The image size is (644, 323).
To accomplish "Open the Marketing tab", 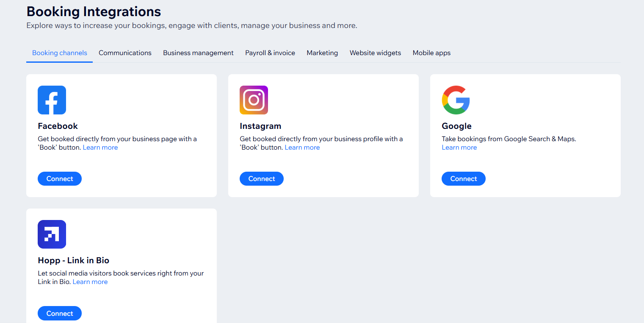I will pyautogui.click(x=322, y=53).
